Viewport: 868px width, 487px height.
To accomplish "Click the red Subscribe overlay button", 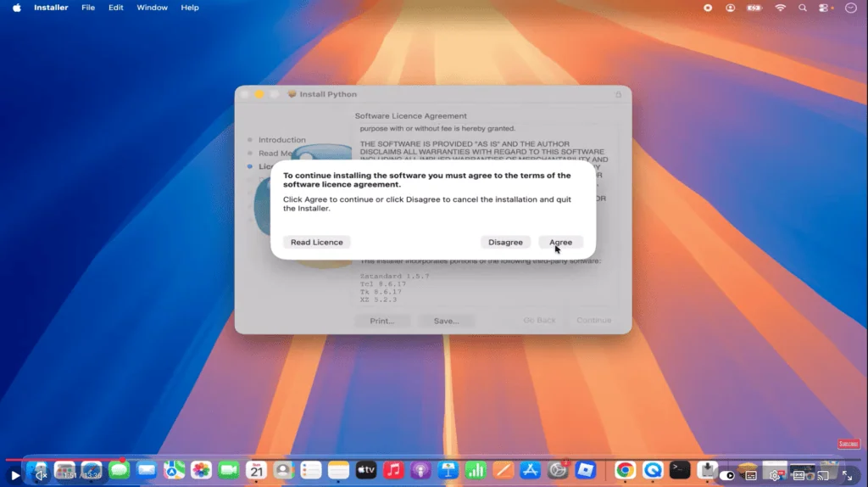I will 848,444.
